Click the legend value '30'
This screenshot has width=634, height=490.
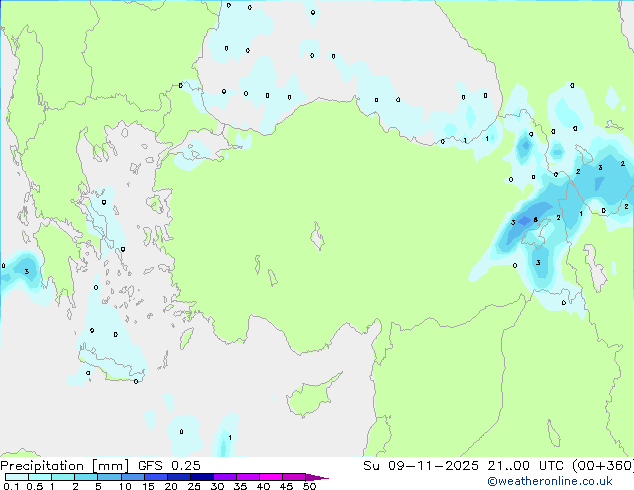[217, 486]
